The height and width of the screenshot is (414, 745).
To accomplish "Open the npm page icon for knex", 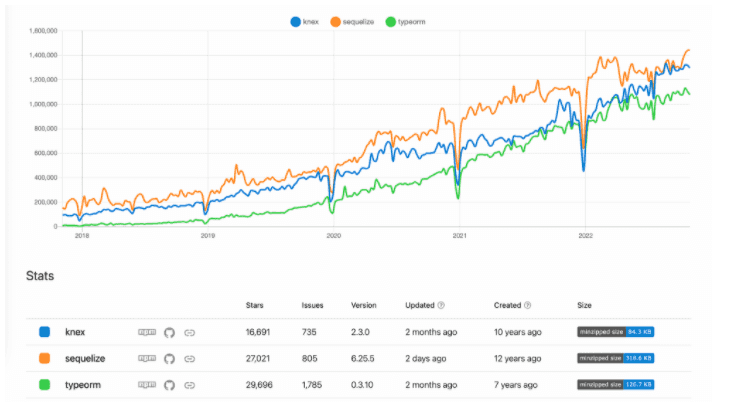I will pyautogui.click(x=146, y=331).
